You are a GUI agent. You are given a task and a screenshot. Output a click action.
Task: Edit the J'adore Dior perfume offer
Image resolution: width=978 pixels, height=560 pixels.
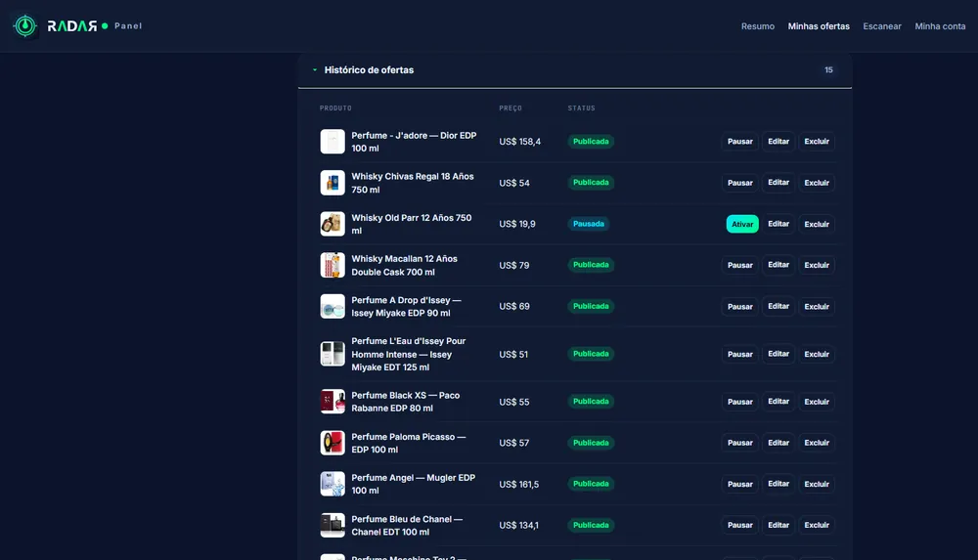tap(778, 142)
